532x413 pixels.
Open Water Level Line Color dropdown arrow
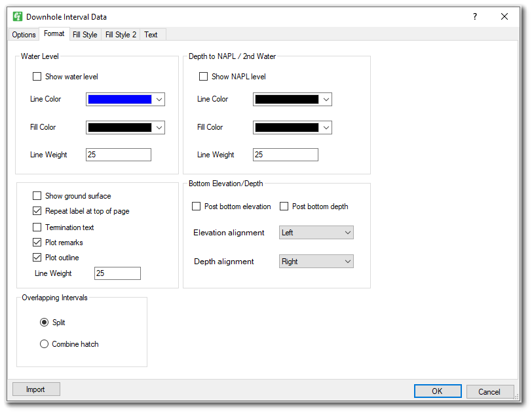pyautogui.click(x=159, y=100)
